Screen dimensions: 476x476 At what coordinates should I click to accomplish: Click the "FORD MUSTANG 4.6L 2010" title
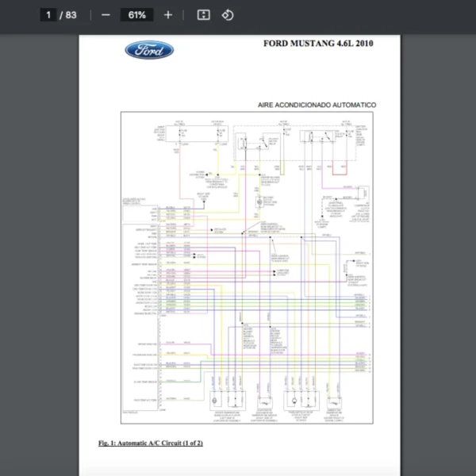coord(317,43)
